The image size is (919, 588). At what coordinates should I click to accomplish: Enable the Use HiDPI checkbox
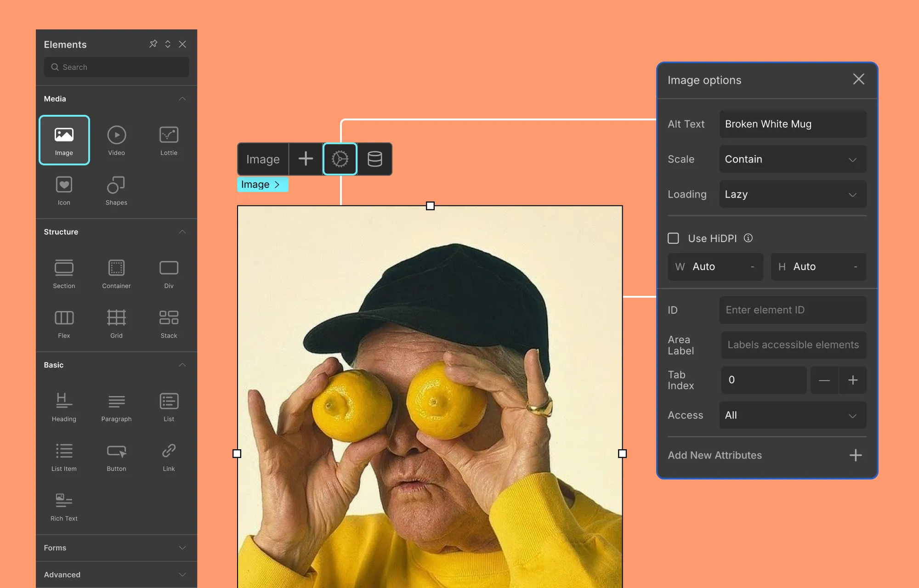[673, 238]
